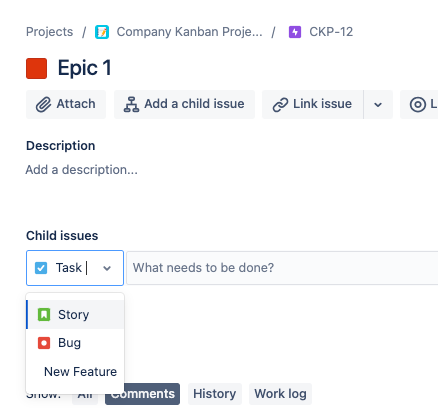This screenshot has width=438, height=408.
Task: Click the purple epic lightning icon
Action: pyautogui.click(x=295, y=32)
